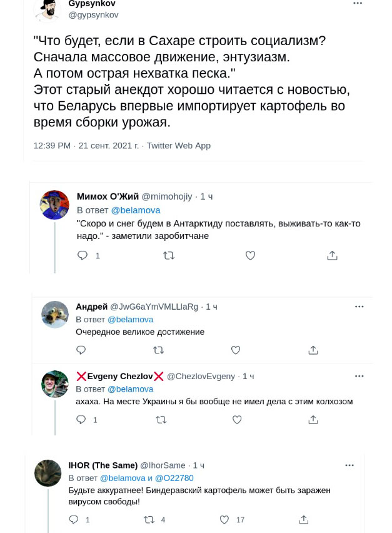Image resolution: width=392 pixels, height=533 pixels.
Task: Share IHOR (The Same)'s tweet
Action: pyautogui.click(x=304, y=519)
